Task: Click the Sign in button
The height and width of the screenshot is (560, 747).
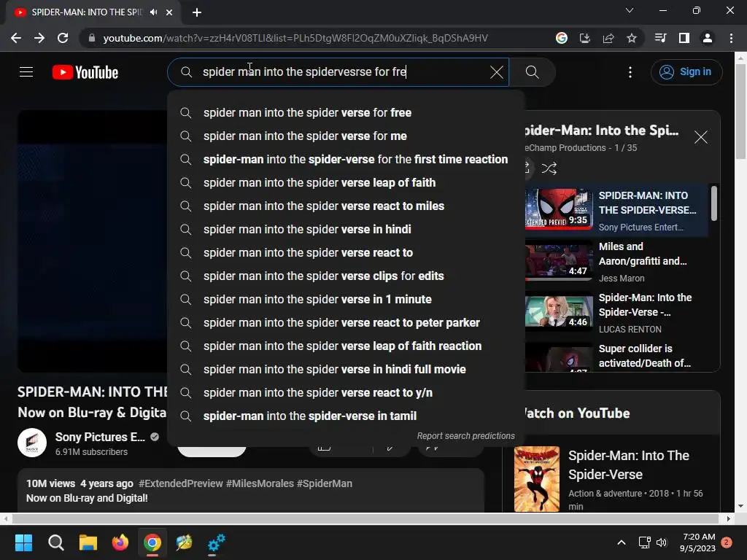Action: pos(686,72)
